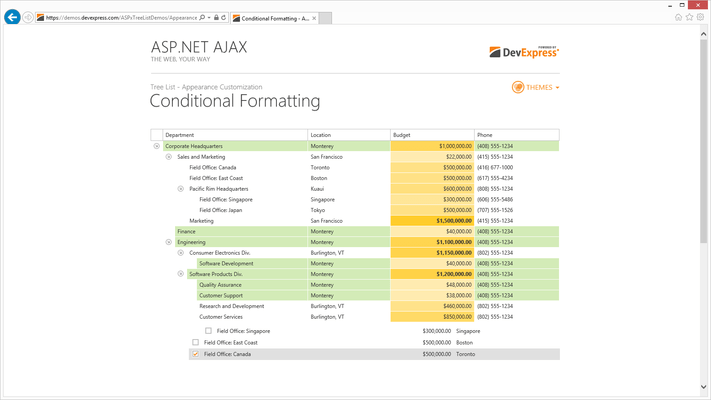This screenshot has height=400, width=711.
Task: Check the Field Office: Singapore checkbox
Action: click(x=208, y=331)
